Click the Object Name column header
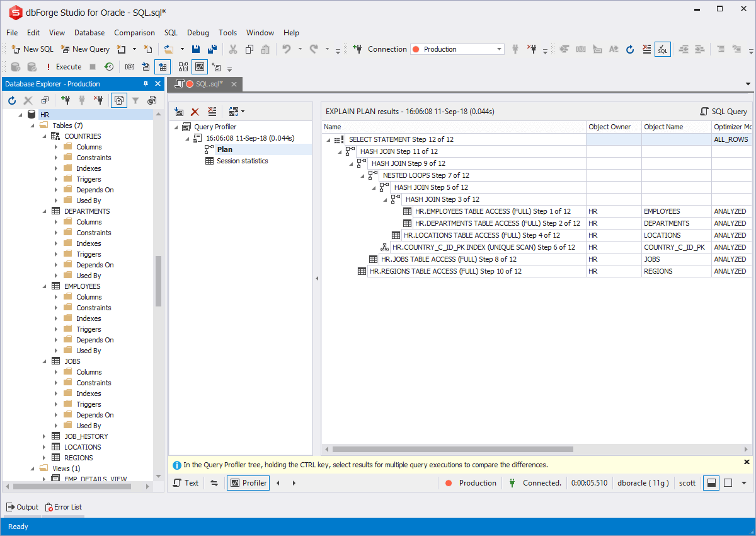 point(677,127)
